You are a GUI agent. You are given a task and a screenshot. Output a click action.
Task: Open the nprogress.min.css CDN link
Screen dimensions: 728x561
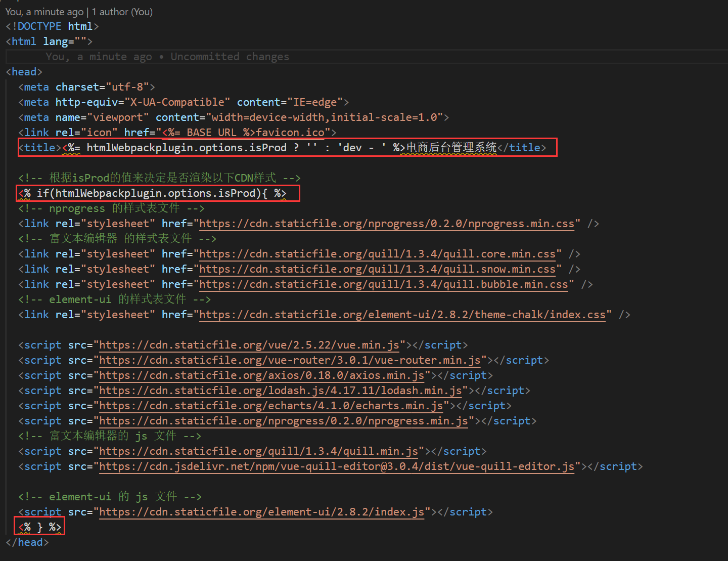pyautogui.click(x=387, y=224)
